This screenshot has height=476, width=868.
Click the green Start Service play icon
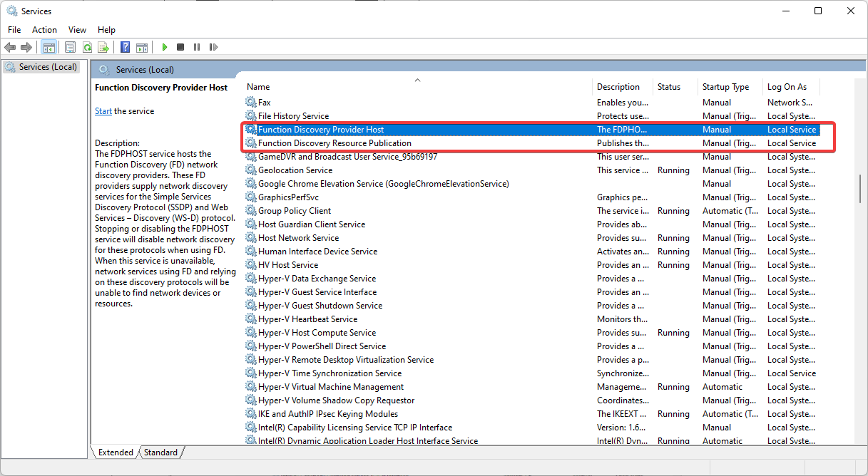pyautogui.click(x=165, y=47)
